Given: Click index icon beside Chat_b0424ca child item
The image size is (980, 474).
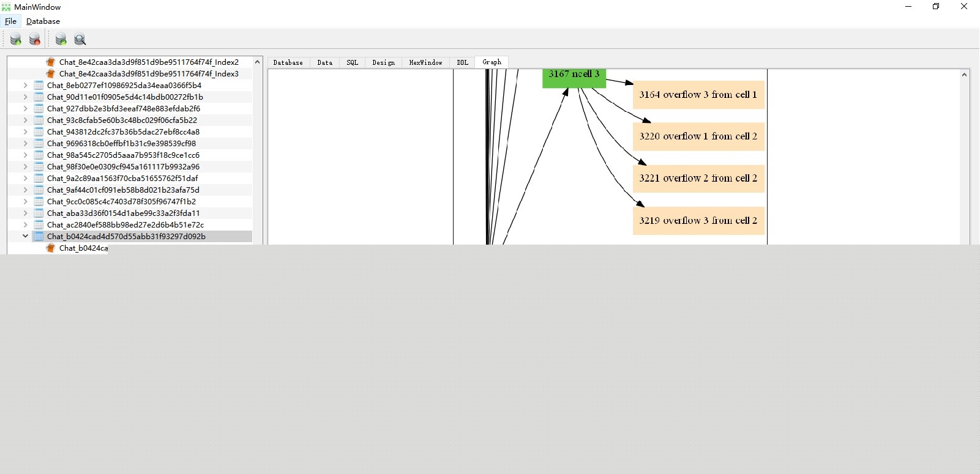Looking at the screenshot, I should coord(51,248).
